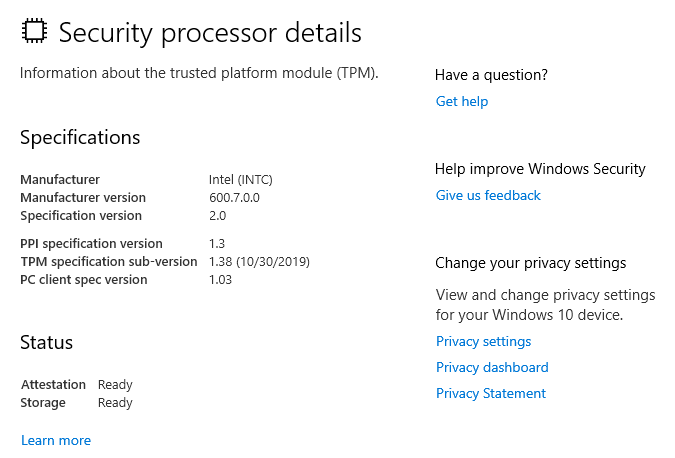
Task: Click the security processor chip icon
Action: 34,31
